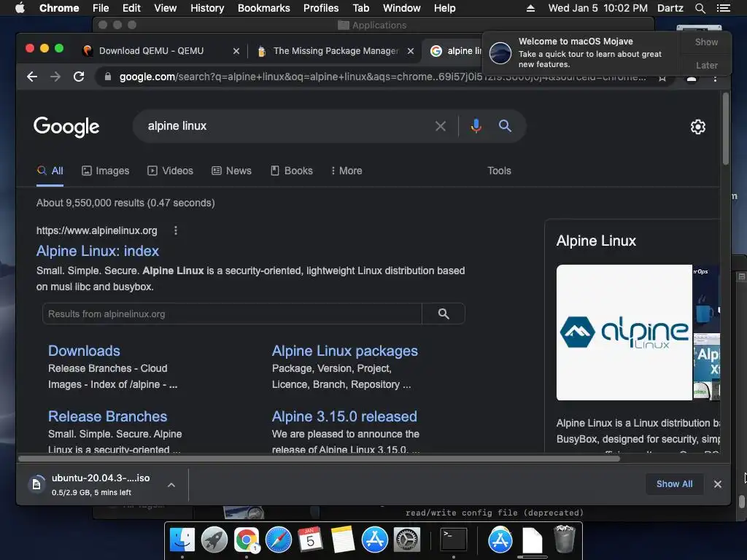
Task: Open Notes app in the dock
Action: pyautogui.click(x=343, y=540)
